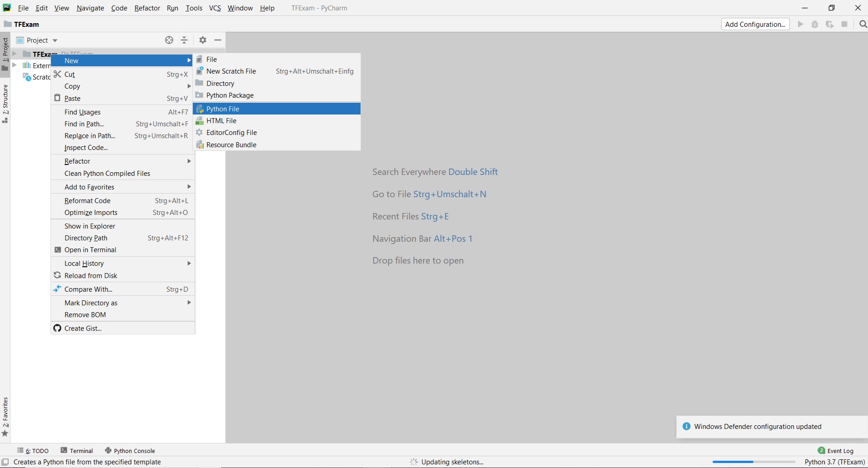Click the Reload from Disk icon
This screenshot has height=468, width=868.
coord(57,275)
